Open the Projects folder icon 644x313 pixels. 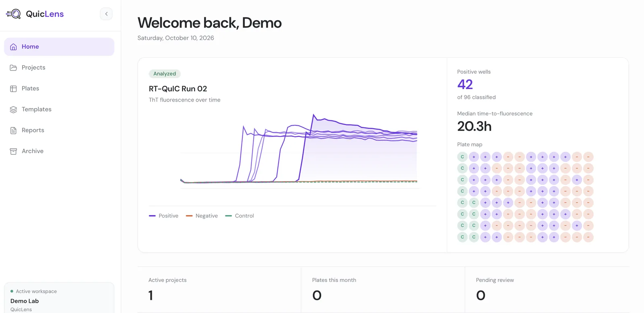[x=13, y=68]
